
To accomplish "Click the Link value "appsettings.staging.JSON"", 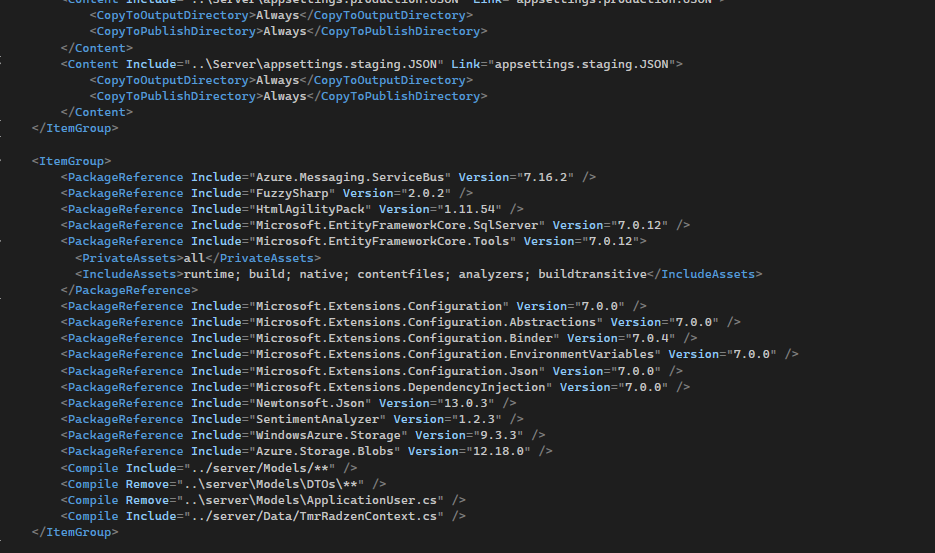I will coord(581,64).
